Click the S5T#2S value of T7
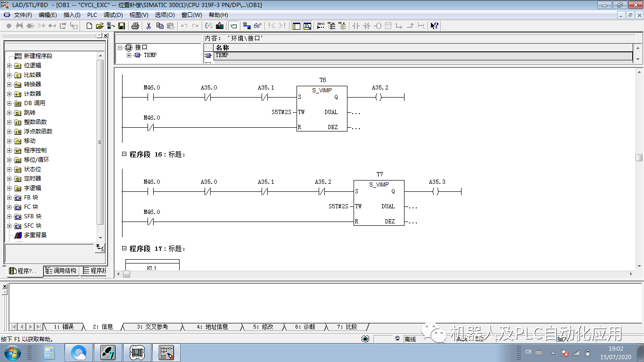Viewport: 644px width, 362px height. [339, 206]
